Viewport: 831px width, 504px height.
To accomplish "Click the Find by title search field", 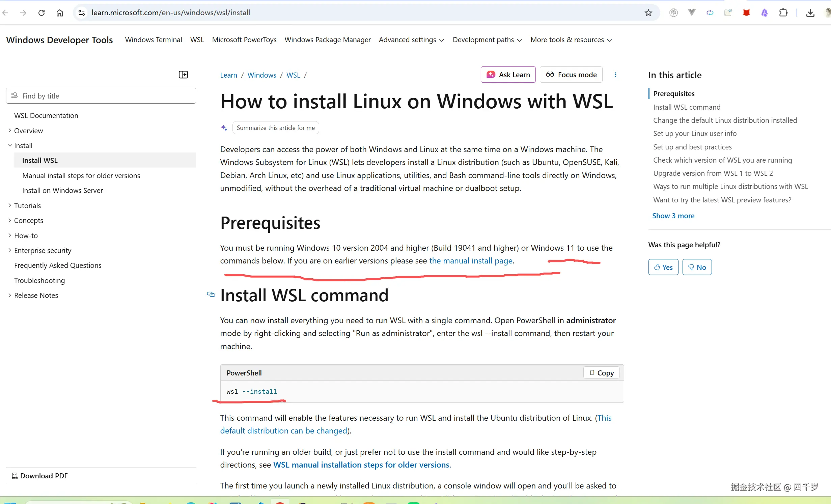I will point(101,96).
